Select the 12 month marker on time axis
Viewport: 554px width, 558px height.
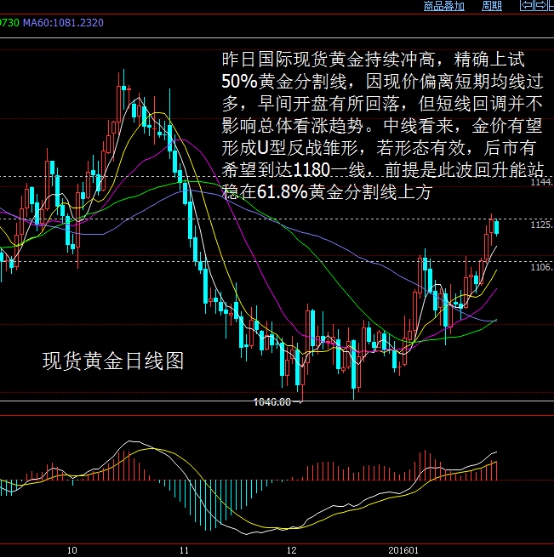pos(291,551)
